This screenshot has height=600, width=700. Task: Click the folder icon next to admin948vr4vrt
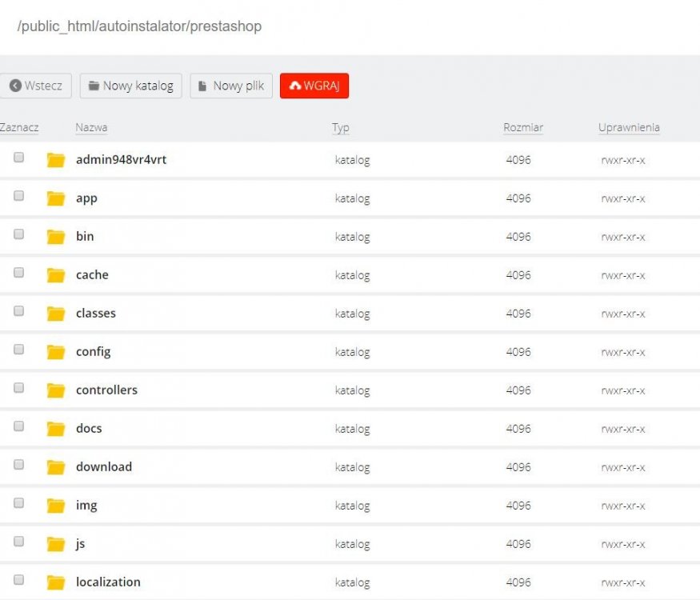[55, 160]
